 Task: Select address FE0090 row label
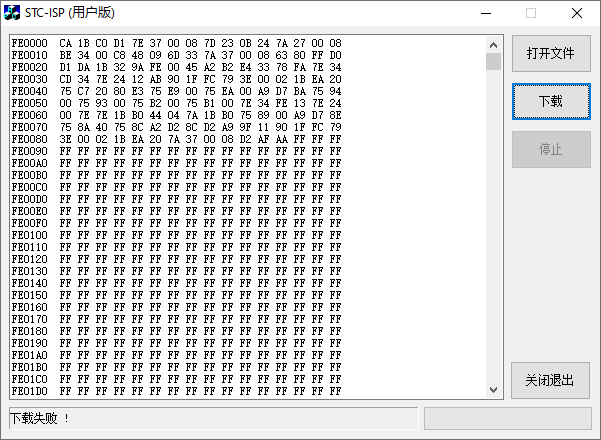pos(30,151)
